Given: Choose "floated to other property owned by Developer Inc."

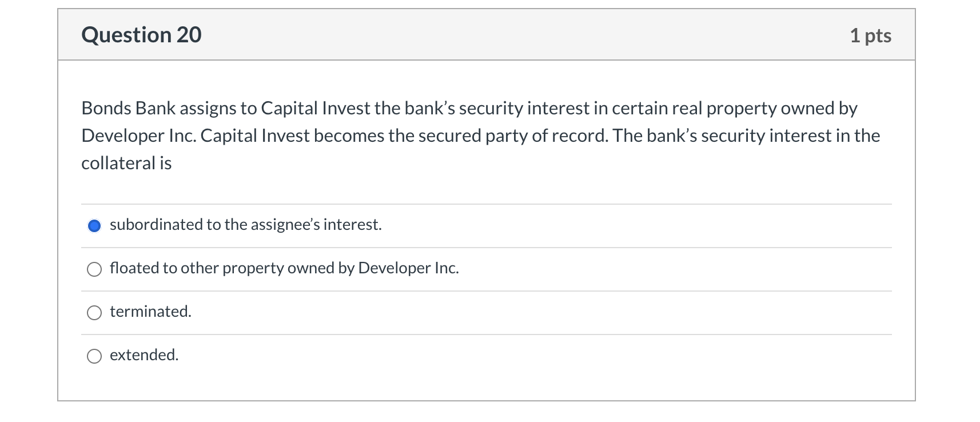Looking at the screenshot, I should (94, 269).
